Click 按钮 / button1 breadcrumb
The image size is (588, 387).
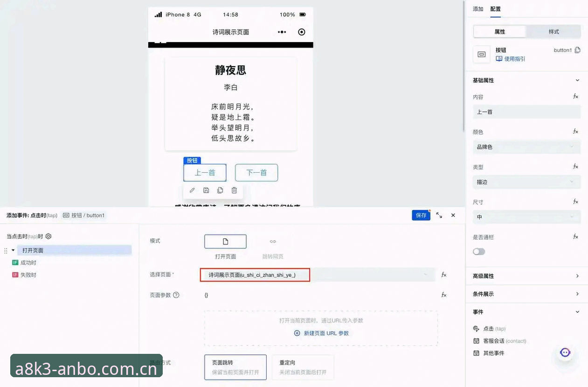[83, 215]
